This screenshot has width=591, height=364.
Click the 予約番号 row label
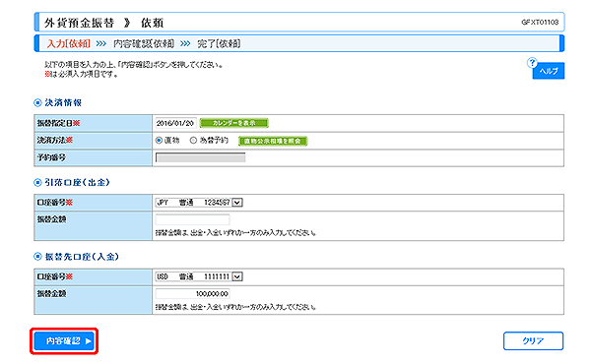(51, 157)
